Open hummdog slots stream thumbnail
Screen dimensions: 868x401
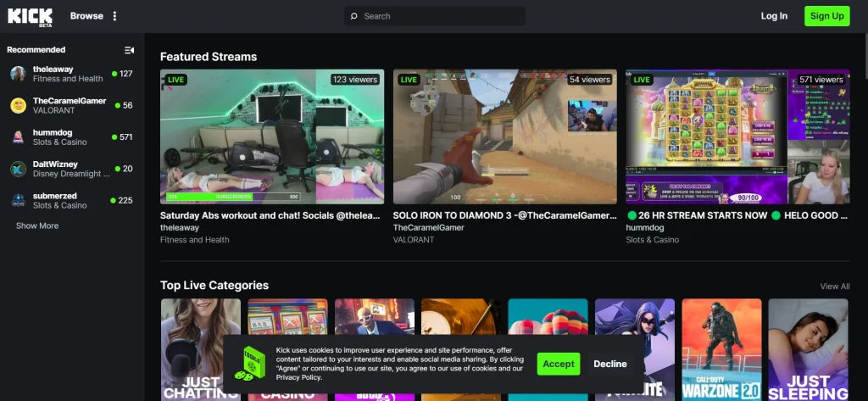click(x=737, y=136)
